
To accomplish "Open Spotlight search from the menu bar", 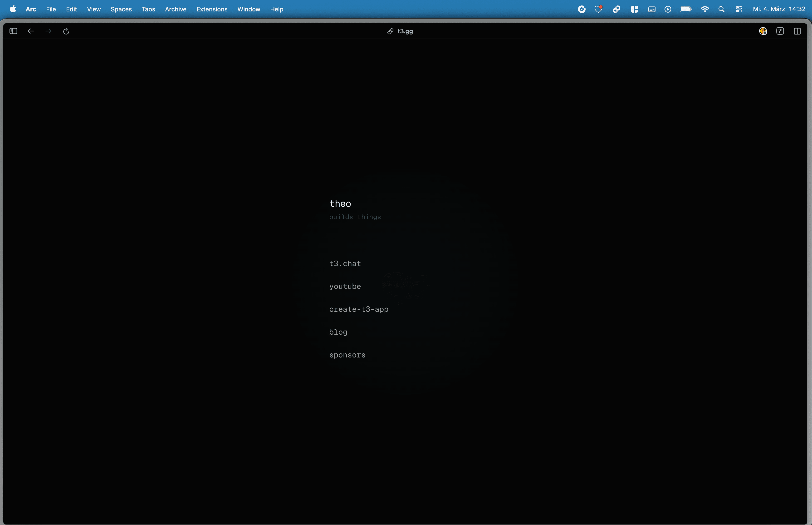I will pos(721,9).
